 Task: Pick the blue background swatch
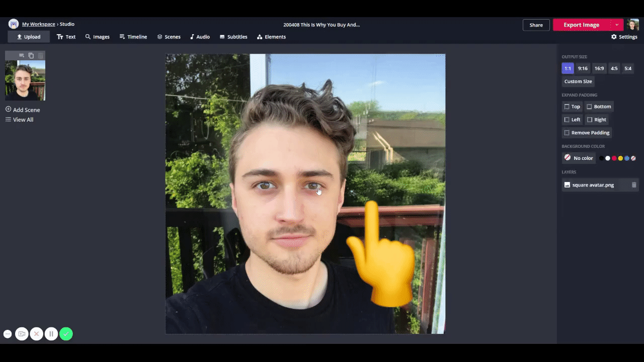(627, 158)
